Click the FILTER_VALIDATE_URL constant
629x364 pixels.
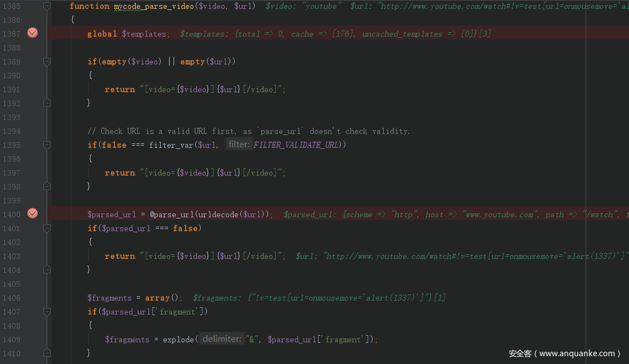coord(296,144)
